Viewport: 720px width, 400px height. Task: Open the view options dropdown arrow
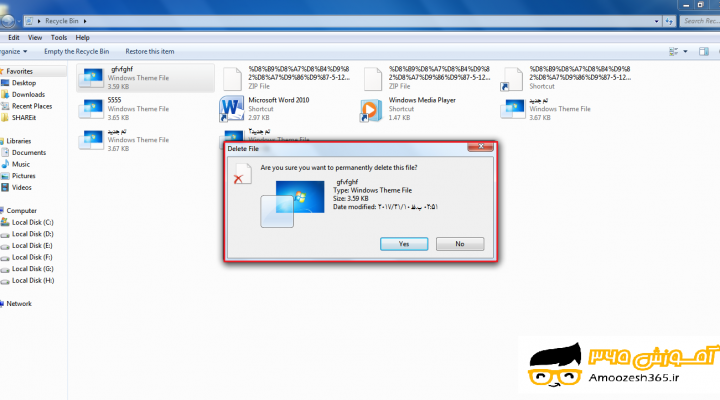pyautogui.click(x=685, y=51)
